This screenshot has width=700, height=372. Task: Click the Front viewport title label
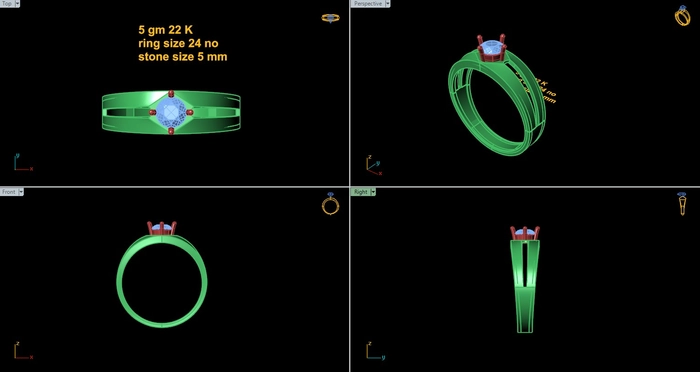pos(8,192)
